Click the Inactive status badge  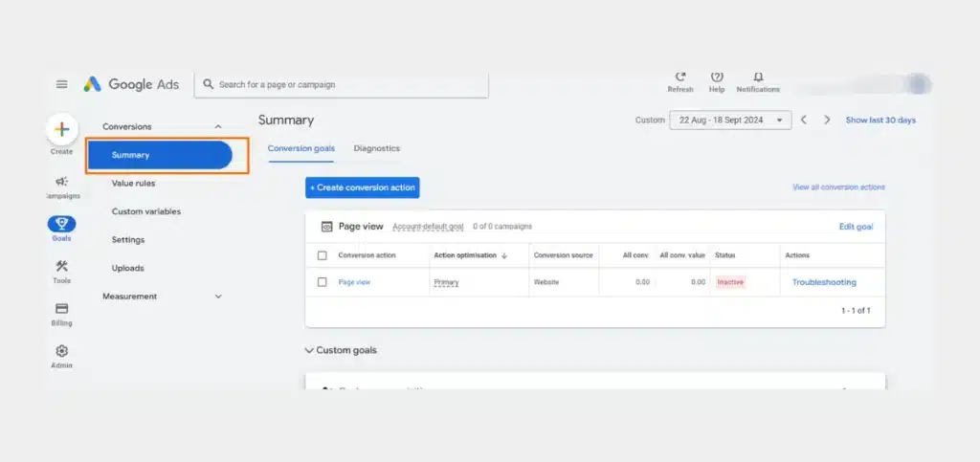(730, 282)
